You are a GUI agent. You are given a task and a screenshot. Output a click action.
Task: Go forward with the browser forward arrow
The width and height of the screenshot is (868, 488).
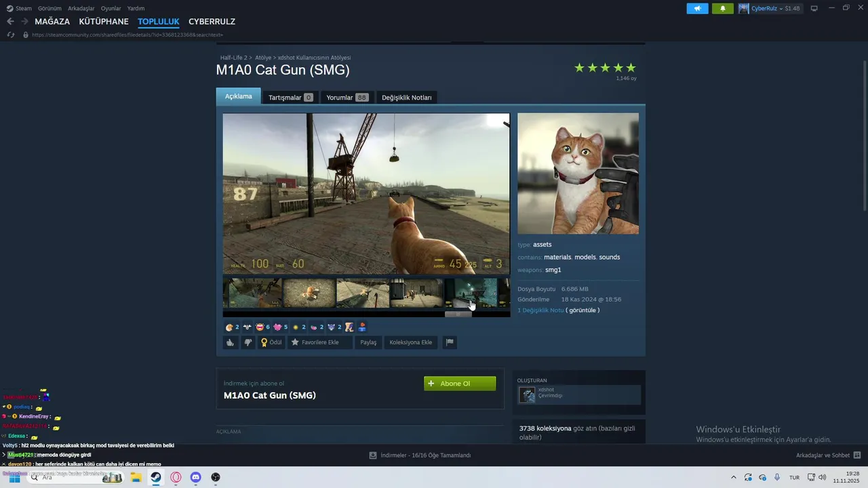(24, 22)
